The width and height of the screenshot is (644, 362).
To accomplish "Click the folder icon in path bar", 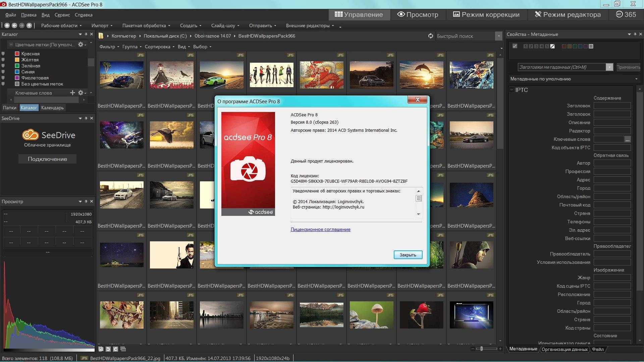I will point(101,36).
